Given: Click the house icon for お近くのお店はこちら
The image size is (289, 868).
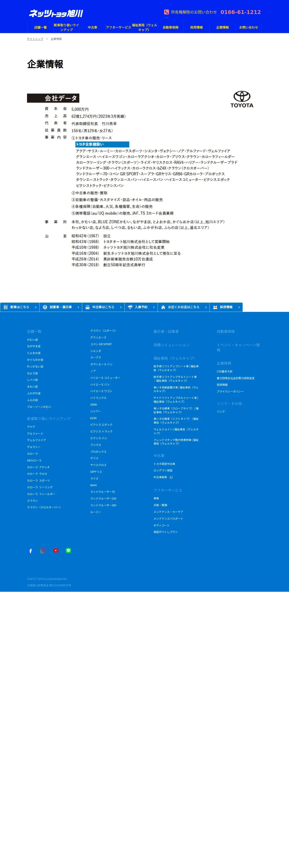Looking at the screenshot, I should [163, 307].
